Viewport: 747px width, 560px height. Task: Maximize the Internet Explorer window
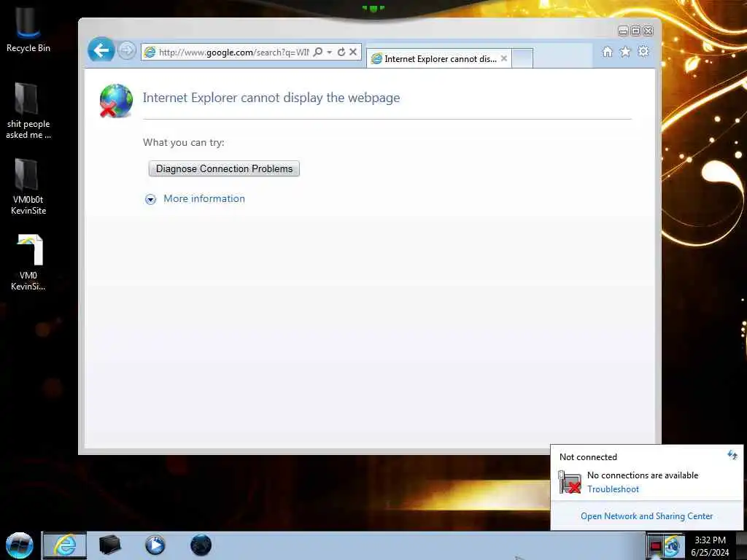coord(635,31)
